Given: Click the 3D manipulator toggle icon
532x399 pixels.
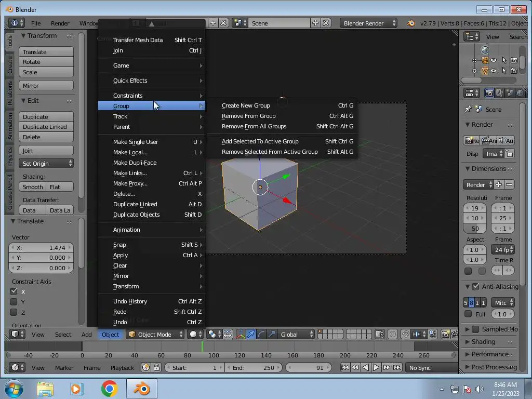Looking at the screenshot, I should pos(241,334).
